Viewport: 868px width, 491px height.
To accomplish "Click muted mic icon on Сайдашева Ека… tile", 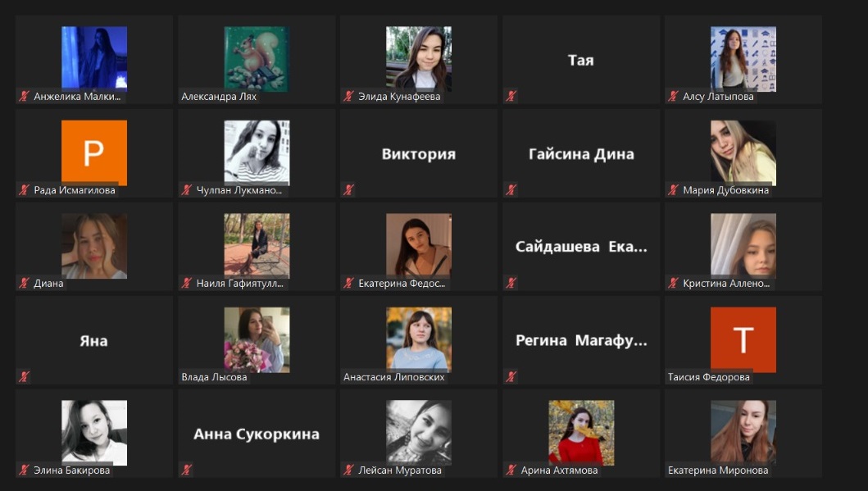I will 511,284.
